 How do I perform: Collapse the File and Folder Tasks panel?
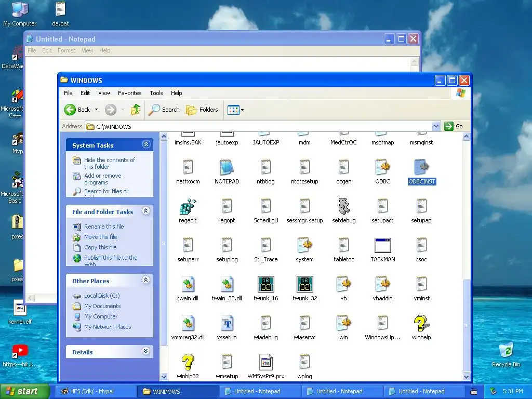(x=146, y=211)
